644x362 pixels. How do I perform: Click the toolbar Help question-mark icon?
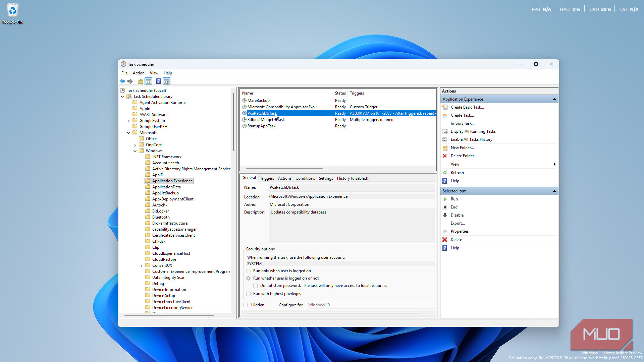click(x=158, y=81)
